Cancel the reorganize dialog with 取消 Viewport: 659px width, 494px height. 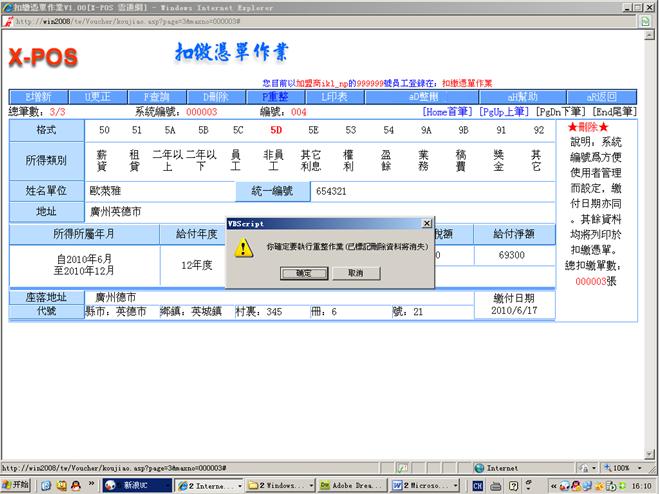point(355,273)
